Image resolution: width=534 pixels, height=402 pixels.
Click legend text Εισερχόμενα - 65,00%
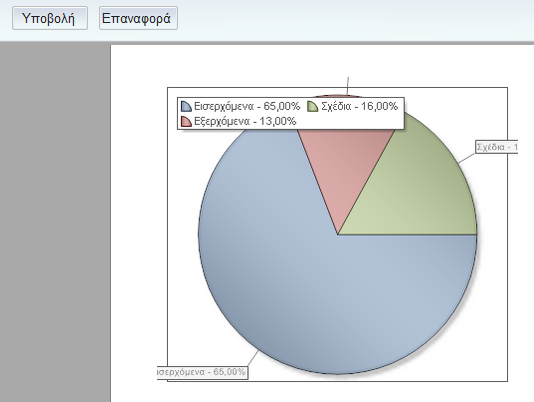[247, 106]
